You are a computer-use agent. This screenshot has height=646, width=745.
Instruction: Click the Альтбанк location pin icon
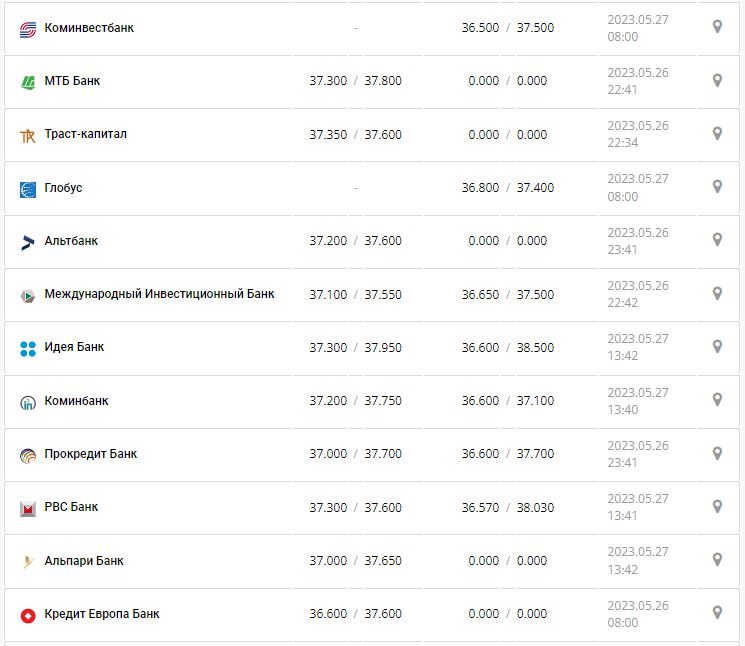point(717,240)
